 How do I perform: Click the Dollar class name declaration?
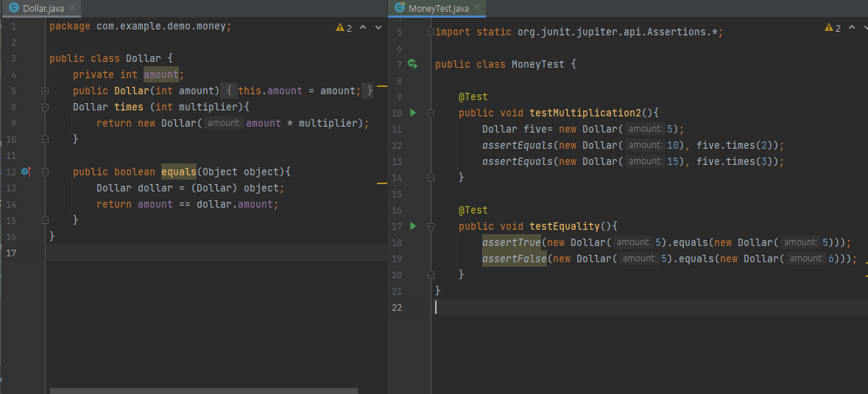pos(144,59)
